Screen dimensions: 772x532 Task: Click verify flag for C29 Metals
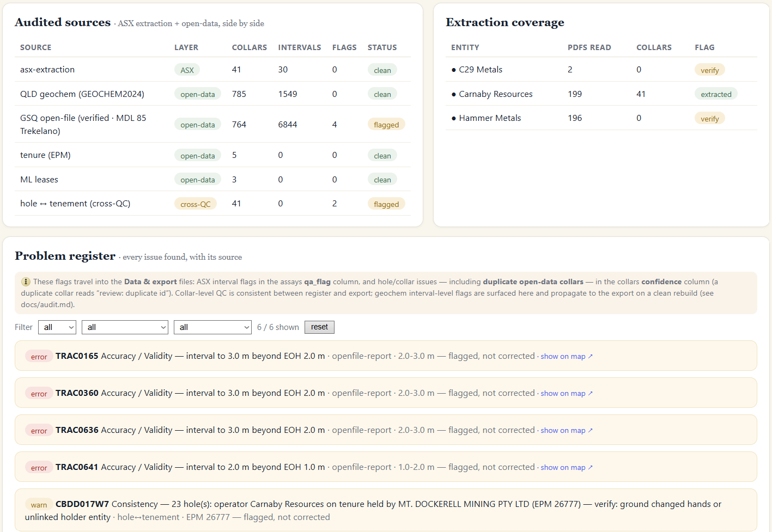coord(709,70)
